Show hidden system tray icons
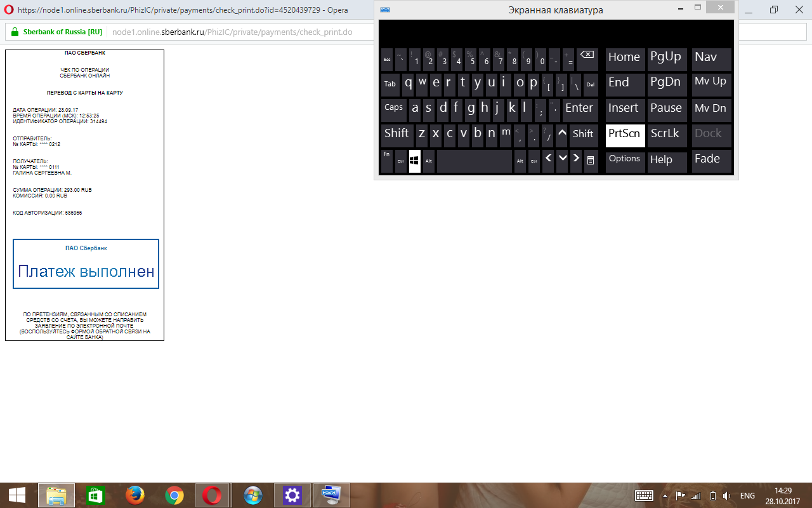812x508 pixels. tap(665, 496)
